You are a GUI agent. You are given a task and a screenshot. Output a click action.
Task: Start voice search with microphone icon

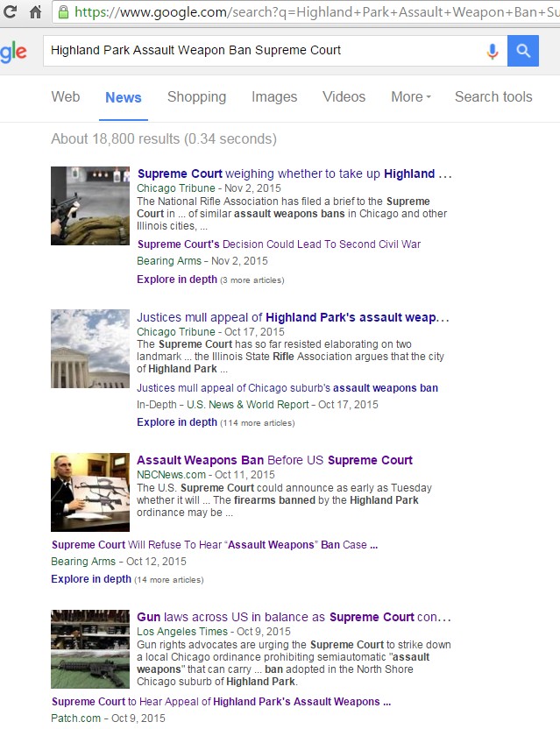pos(493,51)
